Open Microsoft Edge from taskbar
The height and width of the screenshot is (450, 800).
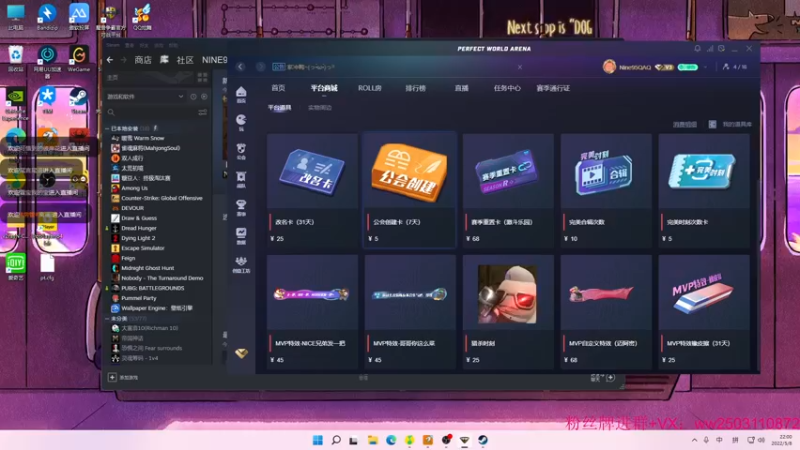(x=391, y=440)
